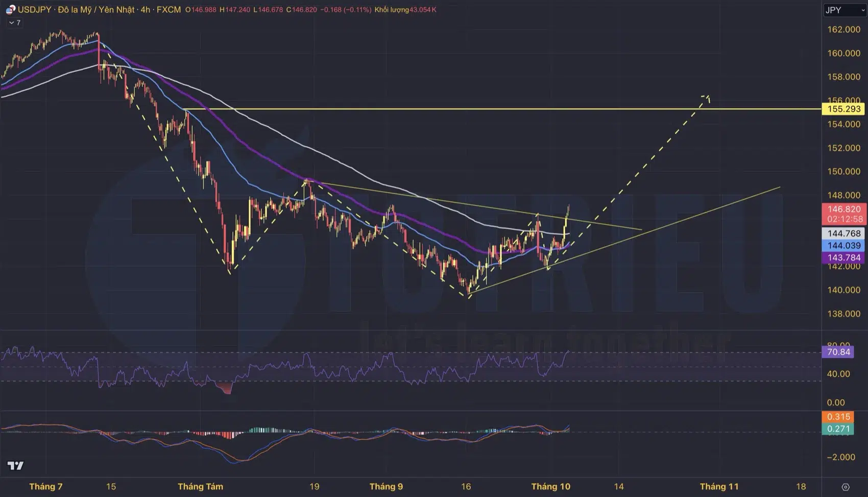Click the yellow 155.293 price level label
The height and width of the screenshot is (497, 868).
point(843,109)
